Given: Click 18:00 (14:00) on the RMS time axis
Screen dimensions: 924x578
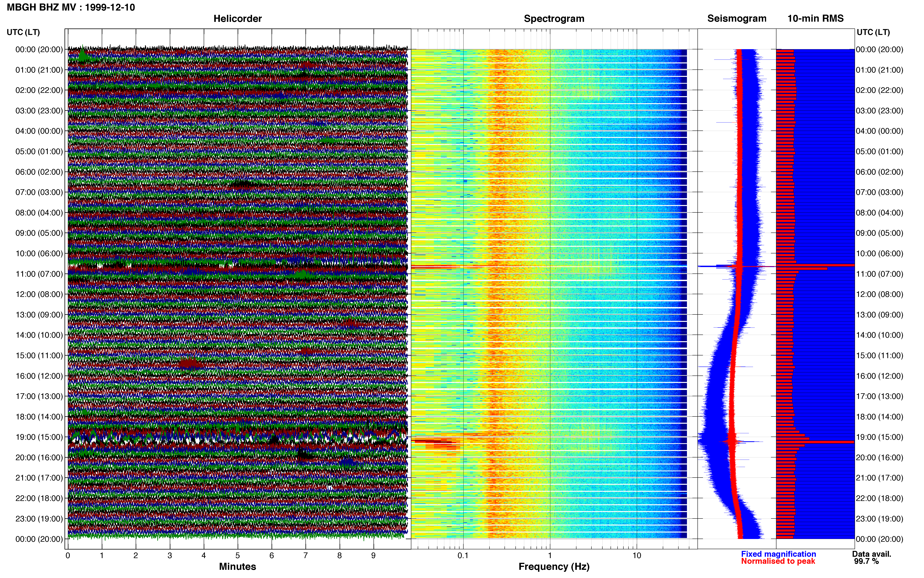Looking at the screenshot, I should (880, 417).
